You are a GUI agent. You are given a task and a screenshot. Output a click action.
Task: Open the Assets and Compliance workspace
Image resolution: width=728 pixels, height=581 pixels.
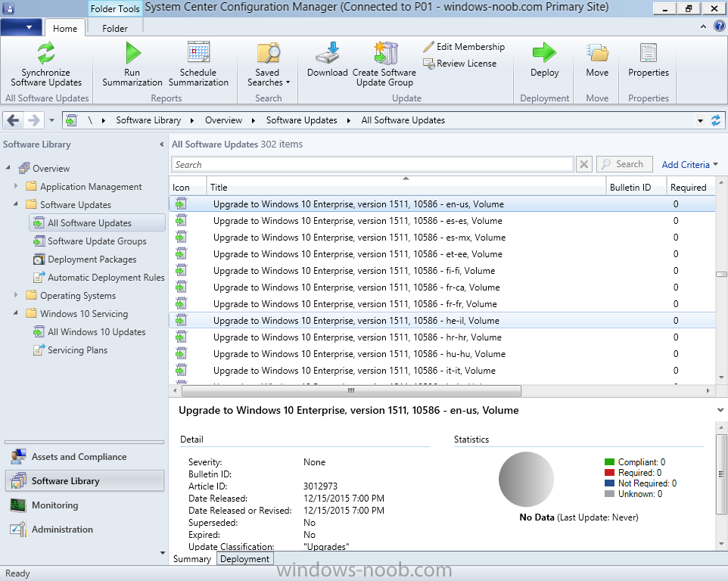coord(84,457)
